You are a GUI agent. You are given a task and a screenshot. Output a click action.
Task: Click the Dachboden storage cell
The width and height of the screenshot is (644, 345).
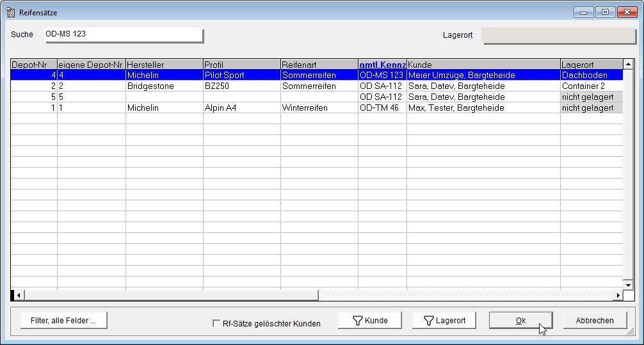pyautogui.click(x=592, y=75)
